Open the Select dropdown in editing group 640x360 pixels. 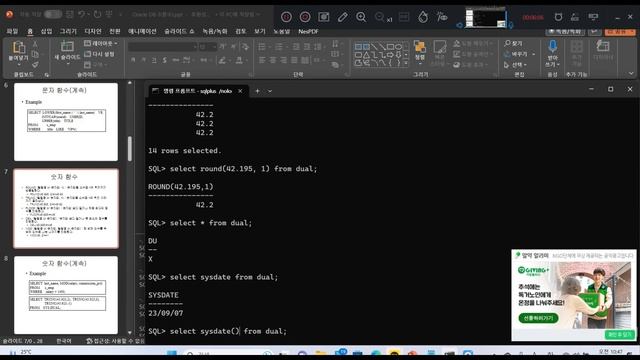point(515,64)
